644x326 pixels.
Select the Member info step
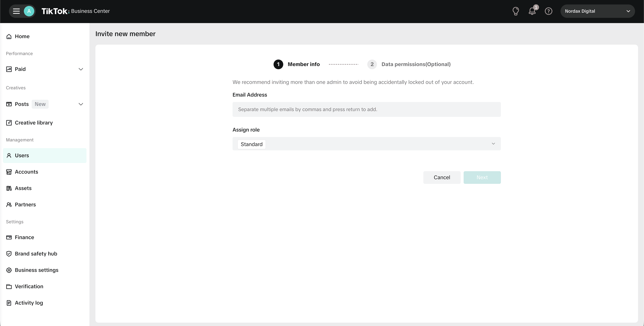point(304,64)
